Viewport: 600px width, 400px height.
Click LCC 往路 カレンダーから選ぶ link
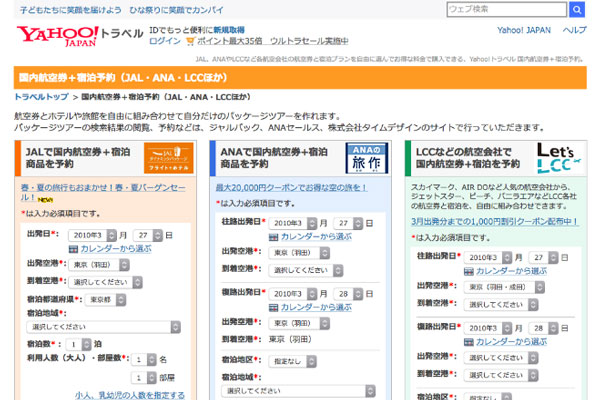[511, 271]
